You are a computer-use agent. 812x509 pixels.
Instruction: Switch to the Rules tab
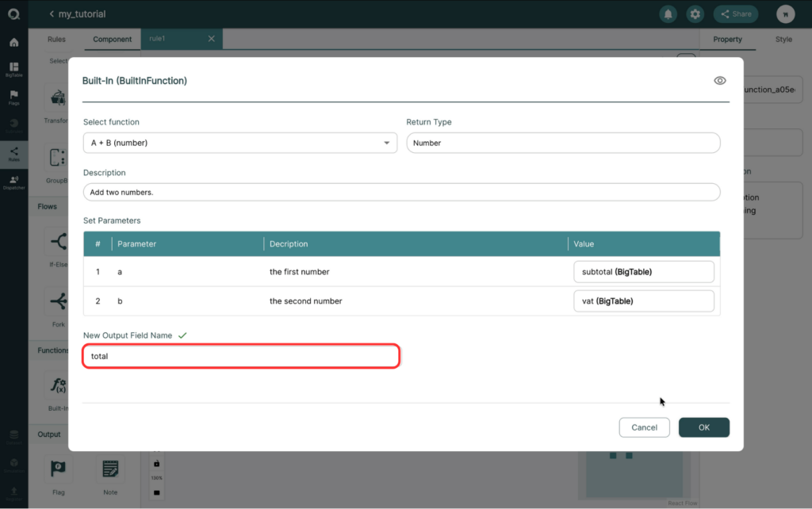[56, 40]
